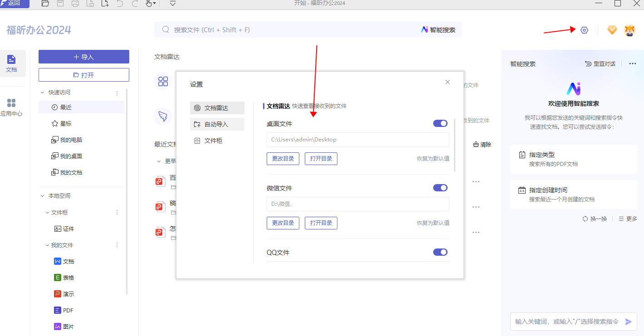The image size is (644, 336).
Task: Open the kebab menu next to 我的文件
Action: 117,245
